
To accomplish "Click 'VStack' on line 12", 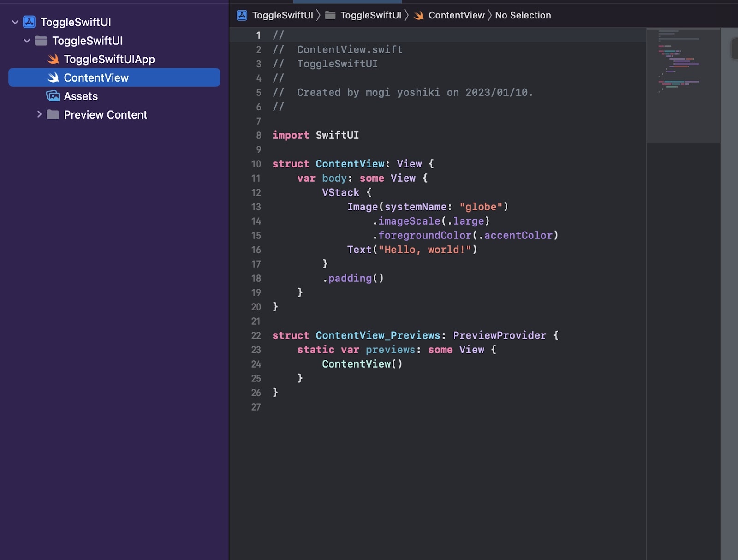I will [340, 192].
